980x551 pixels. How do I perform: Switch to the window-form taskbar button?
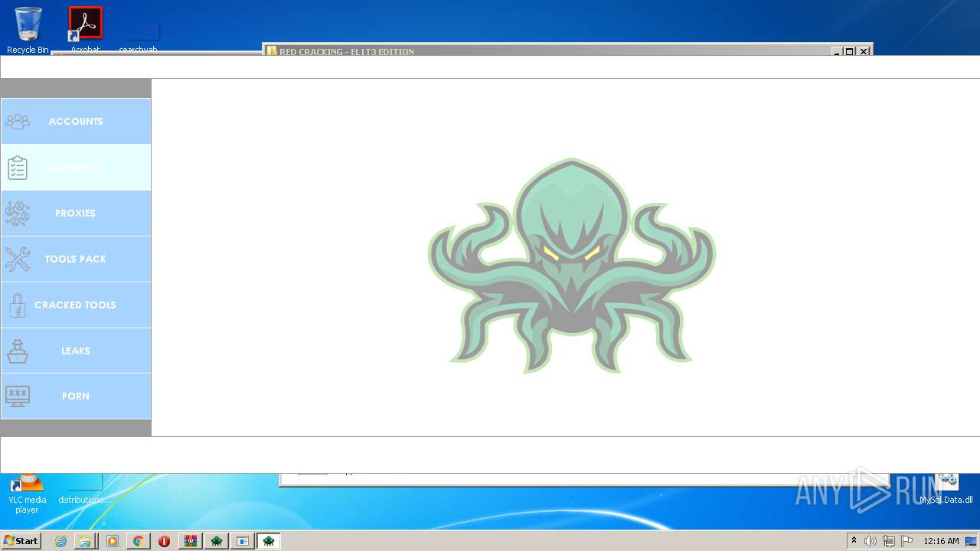pyautogui.click(x=243, y=541)
